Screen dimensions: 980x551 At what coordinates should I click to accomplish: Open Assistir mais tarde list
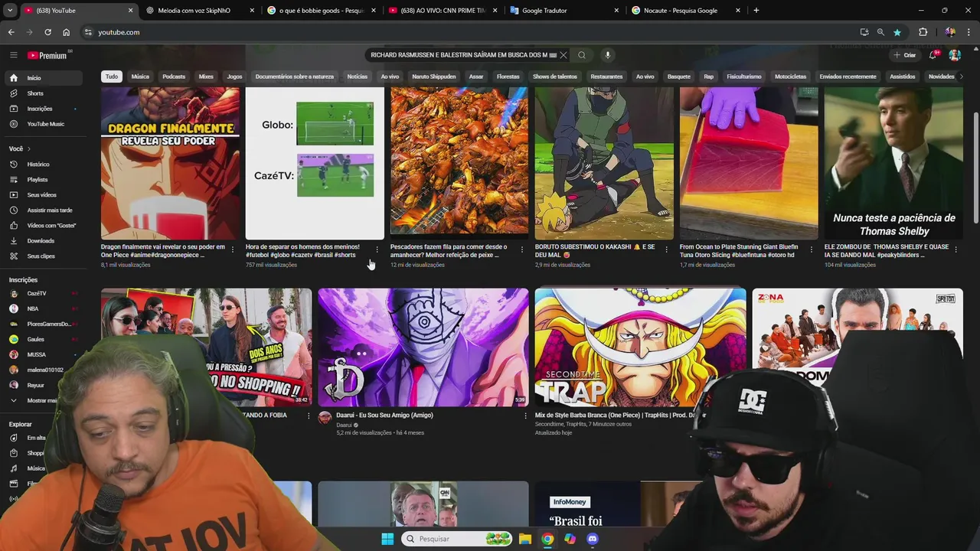tap(43, 210)
